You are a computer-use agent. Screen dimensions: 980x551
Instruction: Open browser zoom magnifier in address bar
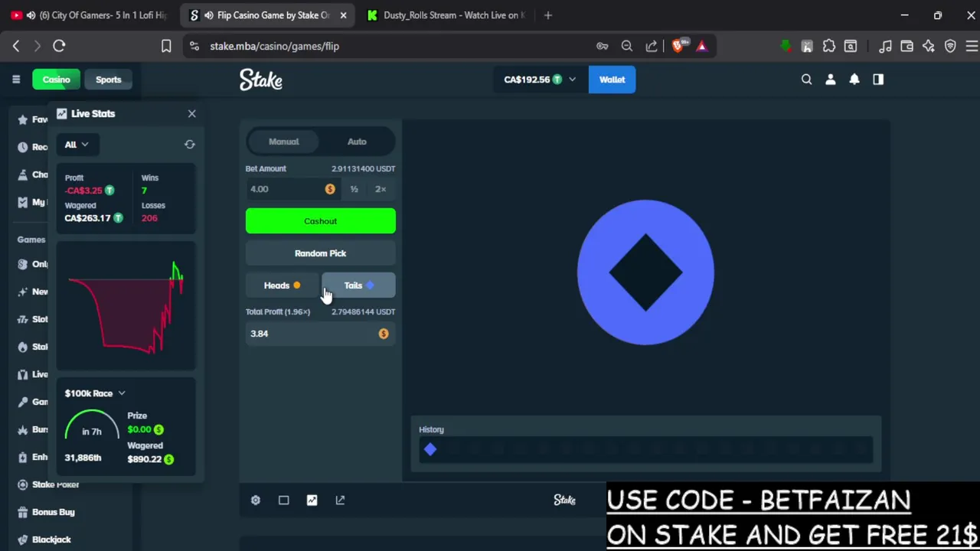(x=627, y=46)
